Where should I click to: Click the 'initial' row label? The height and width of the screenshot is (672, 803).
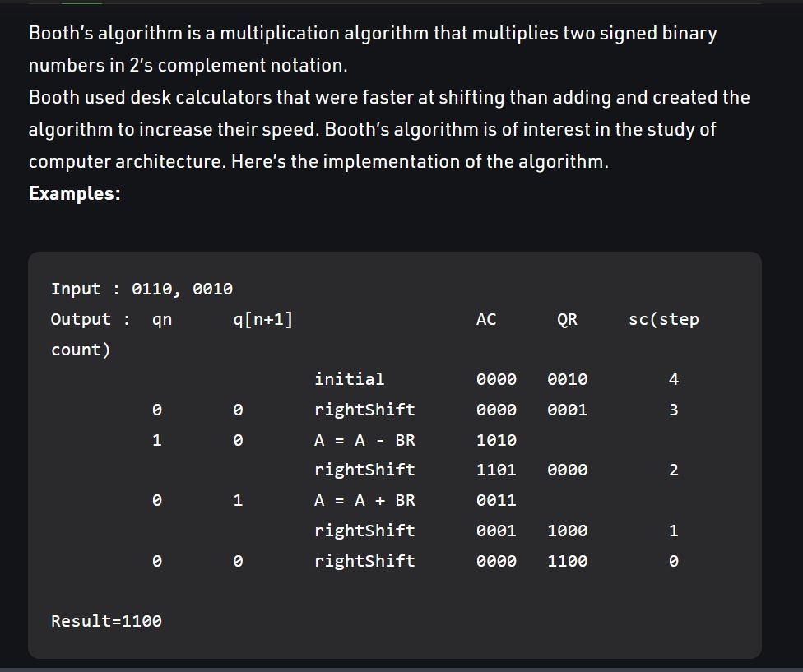350,379
